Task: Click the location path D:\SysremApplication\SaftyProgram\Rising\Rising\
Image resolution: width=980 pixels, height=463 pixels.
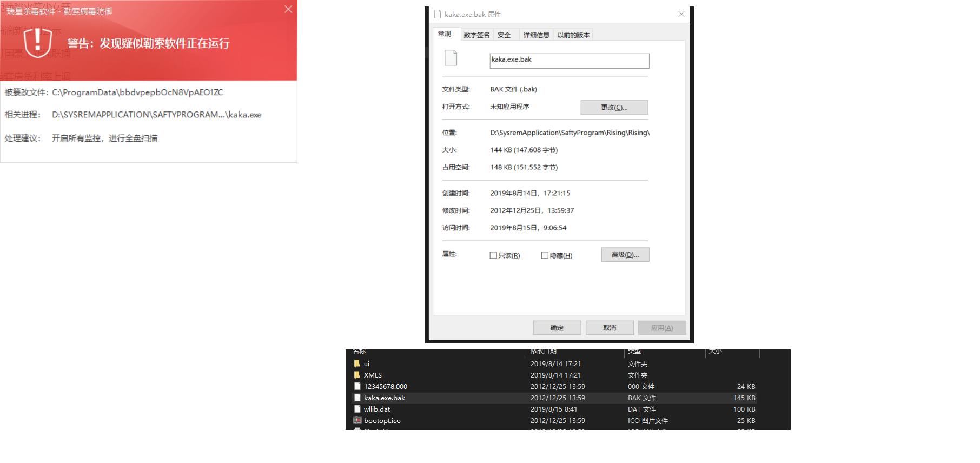Action: point(570,133)
